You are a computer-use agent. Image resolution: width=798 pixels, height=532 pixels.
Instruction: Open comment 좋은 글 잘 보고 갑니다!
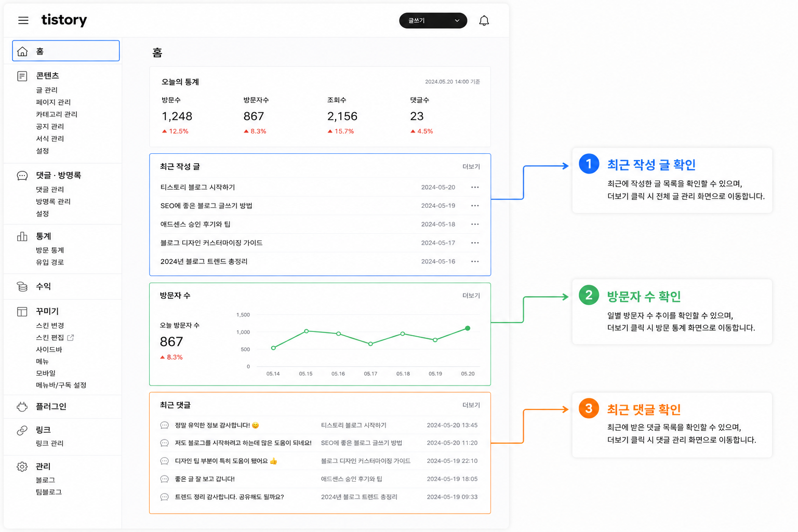point(205,479)
